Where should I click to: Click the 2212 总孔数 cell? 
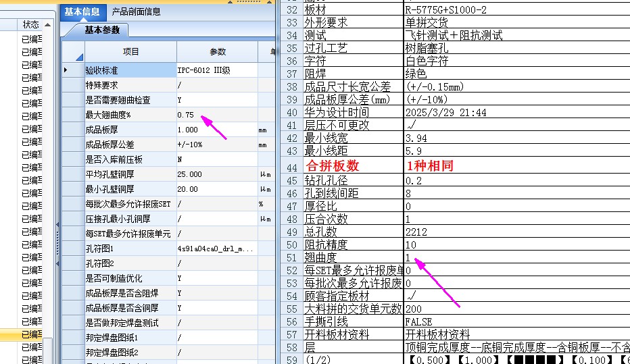point(516,232)
